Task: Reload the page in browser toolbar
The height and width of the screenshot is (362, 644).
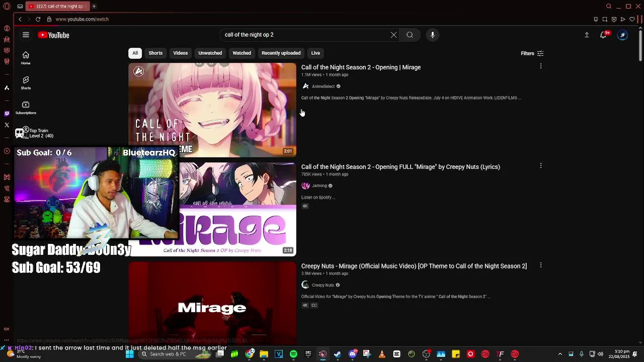Action: [x=38, y=19]
